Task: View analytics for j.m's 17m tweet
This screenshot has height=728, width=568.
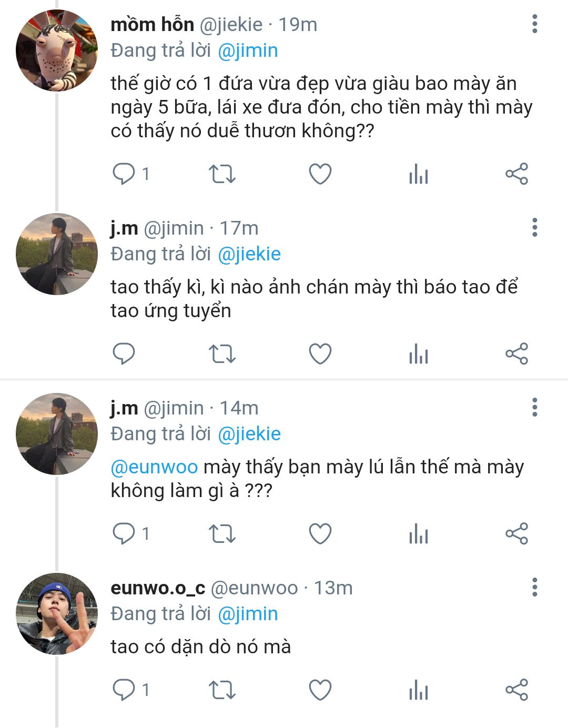Action: (x=419, y=354)
